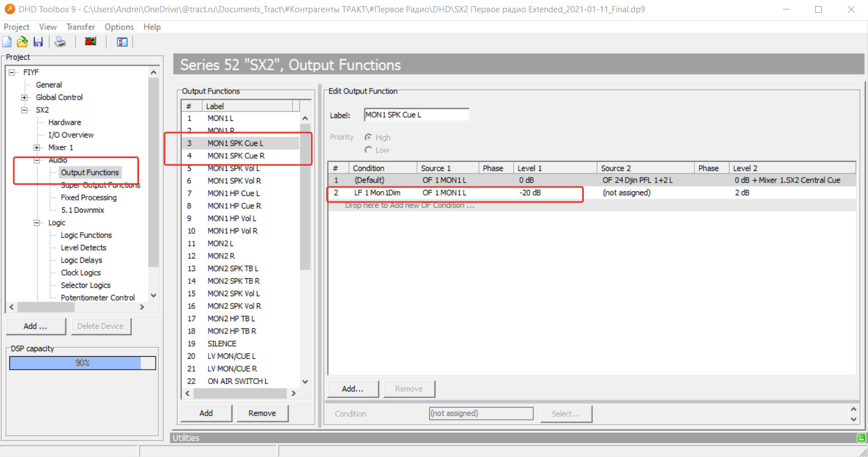Click the Source 1 column header
The image size is (868, 457).
[448, 168]
